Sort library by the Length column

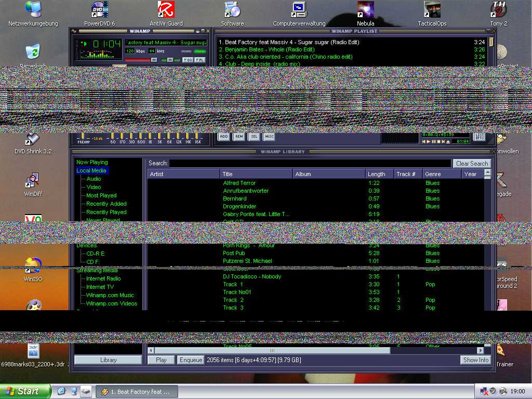click(379, 174)
